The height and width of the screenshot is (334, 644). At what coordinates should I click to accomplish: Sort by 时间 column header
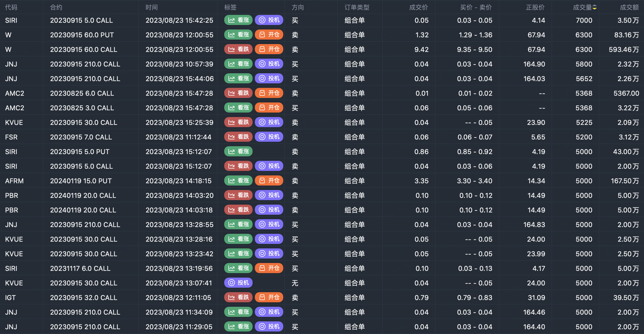pyautogui.click(x=151, y=8)
